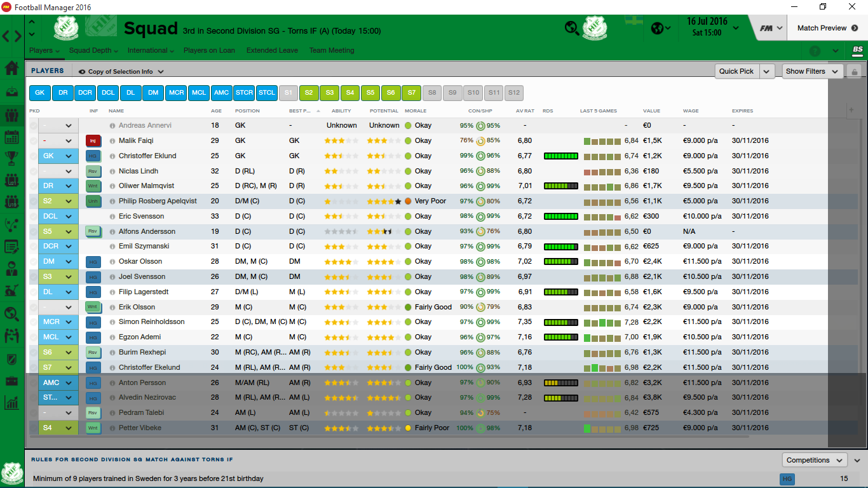868x488 pixels.
Task: Select the STCR position button
Action: click(244, 93)
